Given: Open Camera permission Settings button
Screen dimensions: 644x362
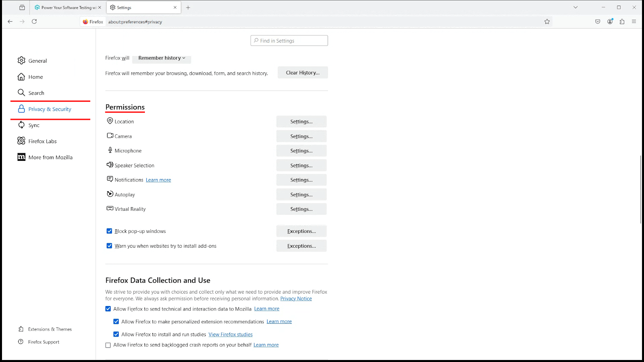Looking at the screenshot, I should tap(301, 136).
